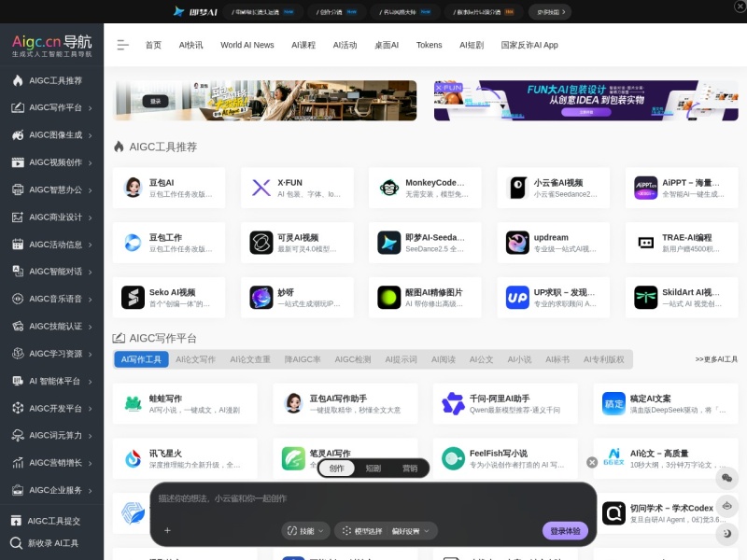Open the 豆包工作 blue icon

(133, 243)
